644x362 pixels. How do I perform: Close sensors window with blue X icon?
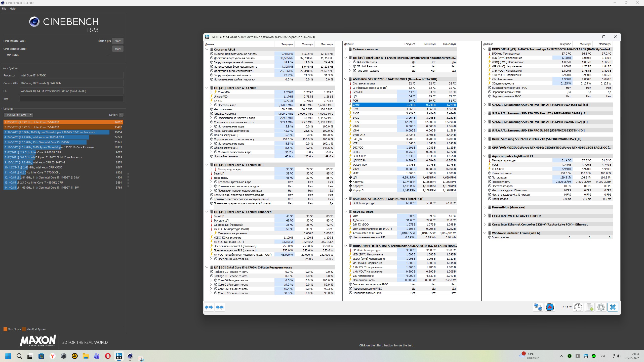click(613, 307)
